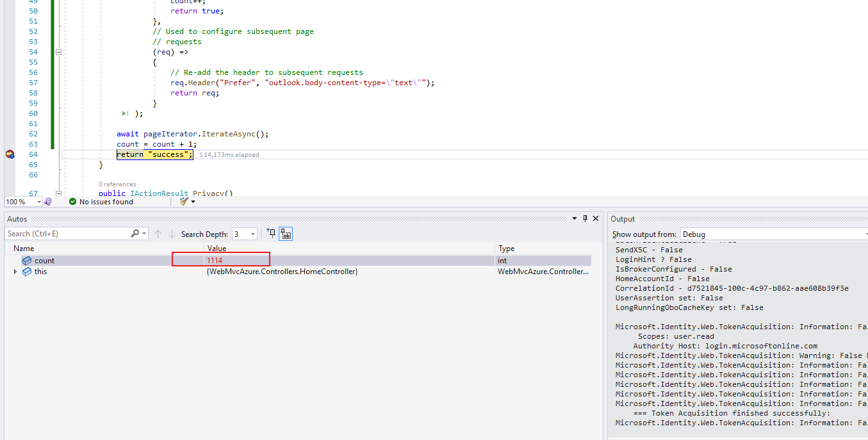Click the auto-hide pin on the Autos panel
Viewport: 868px width, 440px height.
click(585, 218)
